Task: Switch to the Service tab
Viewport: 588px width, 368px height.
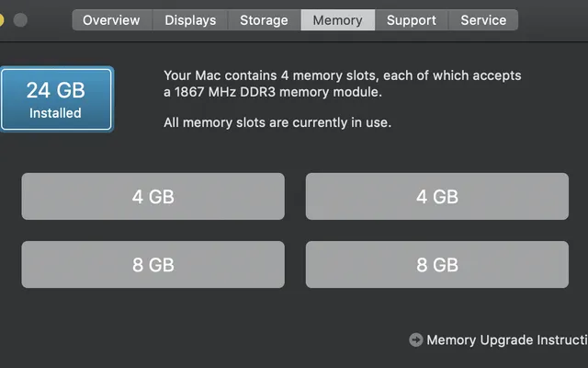Action: [x=483, y=20]
